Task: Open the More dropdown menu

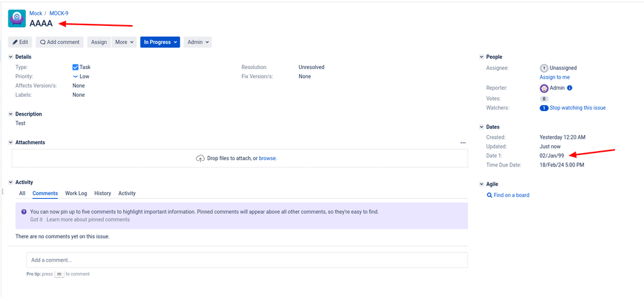Action: point(124,42)
